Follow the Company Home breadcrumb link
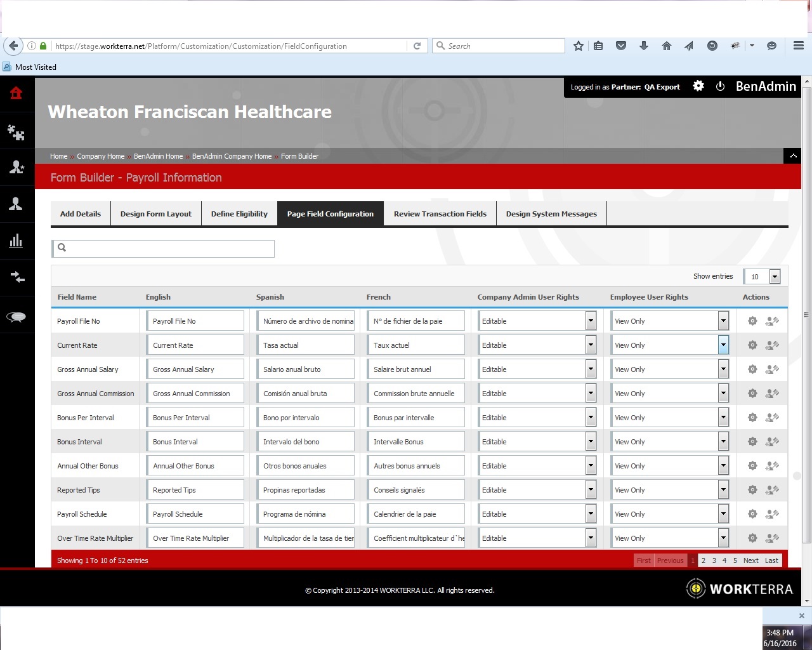The height and width of the screenshot is (650, 812). pos(101,156)
